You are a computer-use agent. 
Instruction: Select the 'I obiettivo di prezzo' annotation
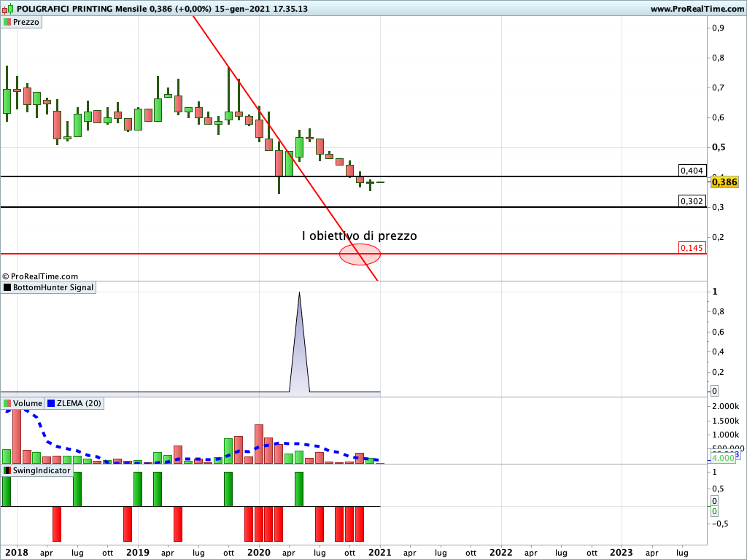click(359, 236)
